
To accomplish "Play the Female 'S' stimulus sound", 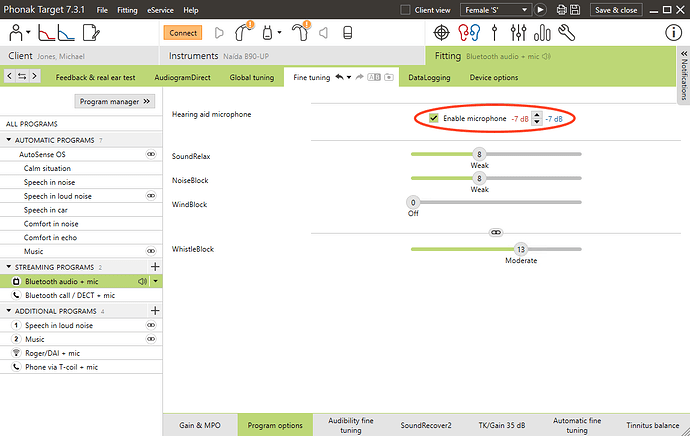I will (540, 10).
